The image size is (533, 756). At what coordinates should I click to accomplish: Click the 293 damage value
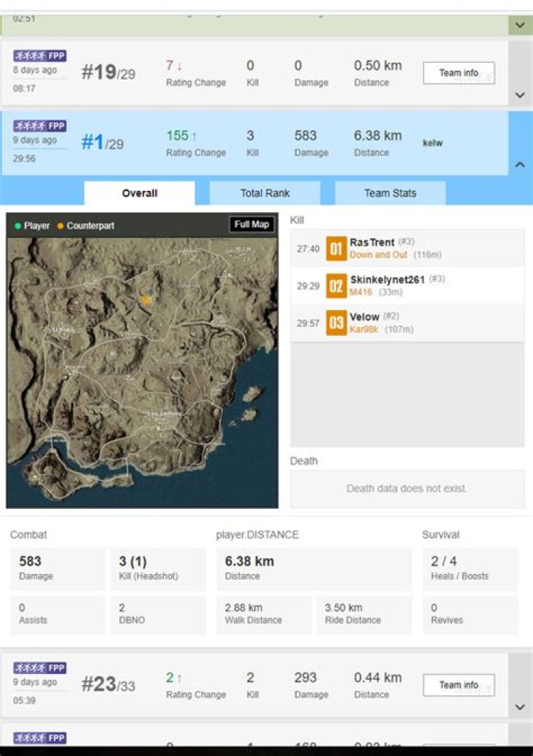(x=305, y=678)
